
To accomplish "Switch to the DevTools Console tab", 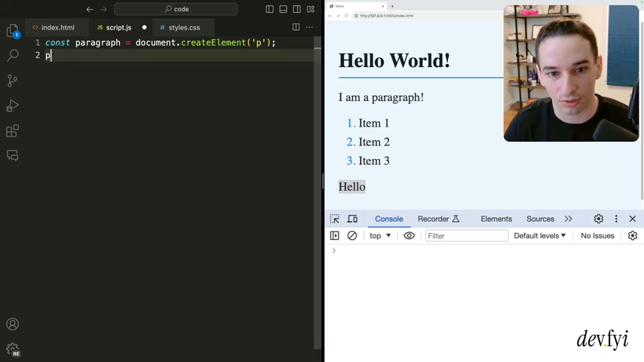I will [x=388, y=219].
